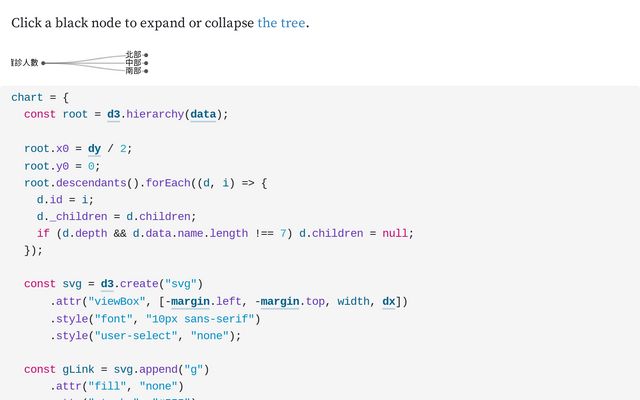640x400 pixels.
Task: Click the 南部 tree label text
Action: click(133, 71)
